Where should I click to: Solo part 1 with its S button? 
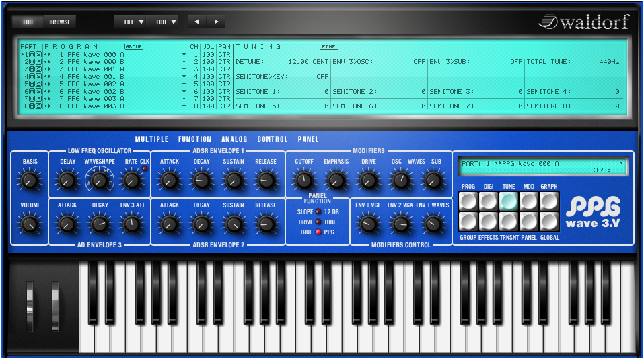click(38, 55)
